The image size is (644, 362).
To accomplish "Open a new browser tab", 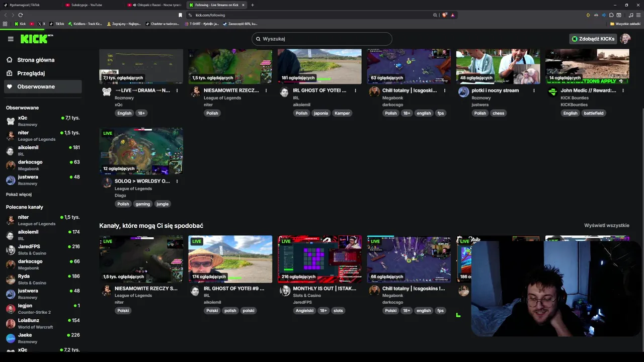I will pos(253,5).
